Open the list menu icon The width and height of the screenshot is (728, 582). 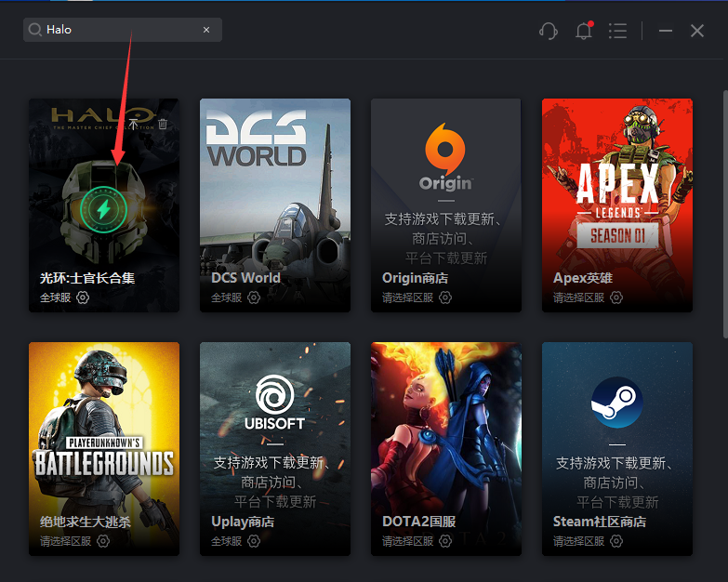click(617, 31)
